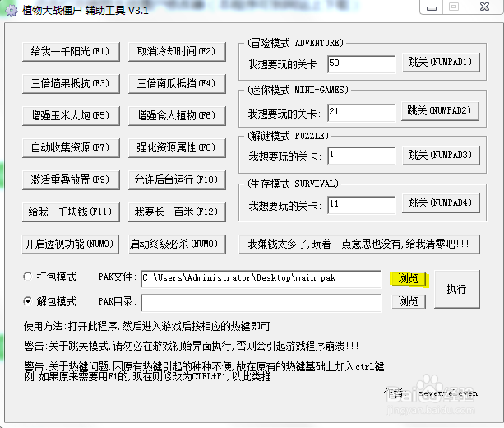
Task: Click the empty PAK目录 input field
Action: tap(261, 303)
